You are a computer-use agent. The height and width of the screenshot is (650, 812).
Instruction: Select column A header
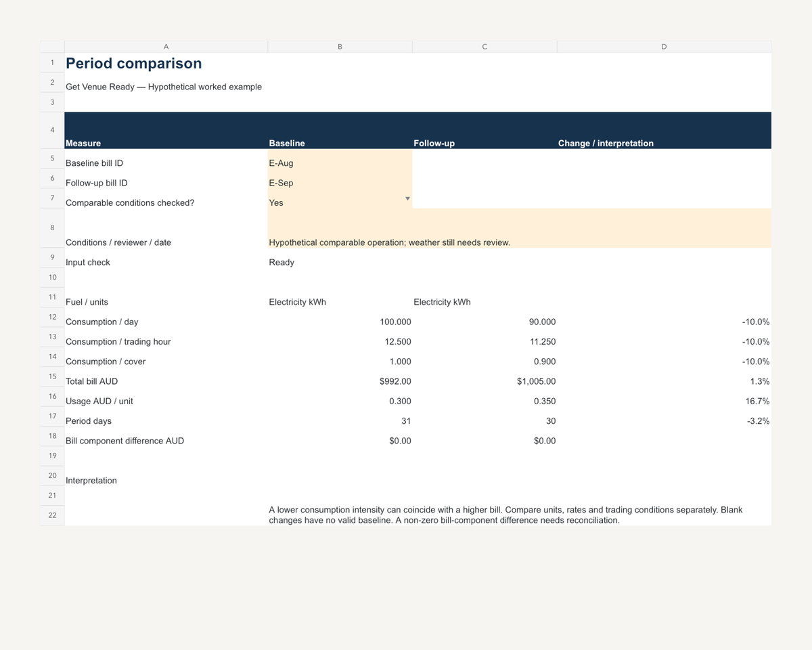[166, 47]
